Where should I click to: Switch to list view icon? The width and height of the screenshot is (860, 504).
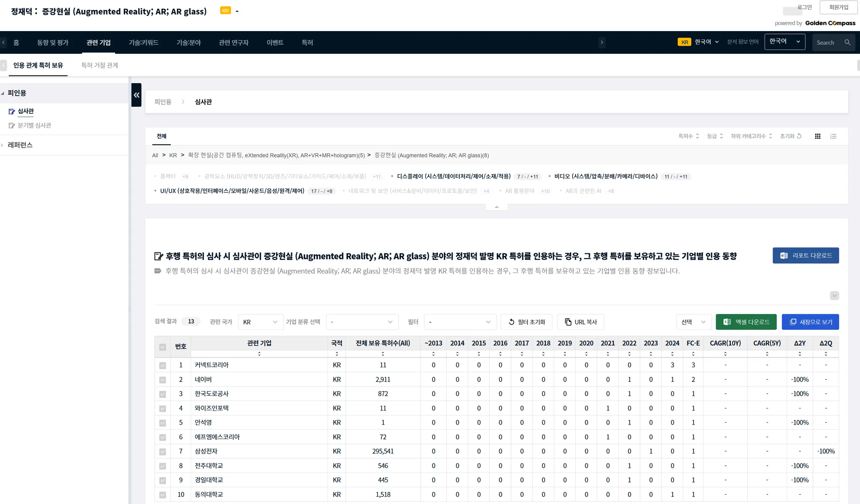(x=834, y=136)
